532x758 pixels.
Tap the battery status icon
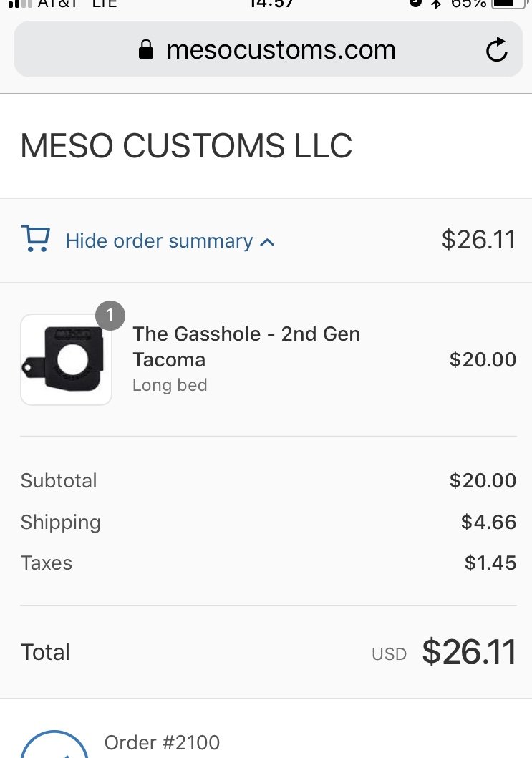509,4
